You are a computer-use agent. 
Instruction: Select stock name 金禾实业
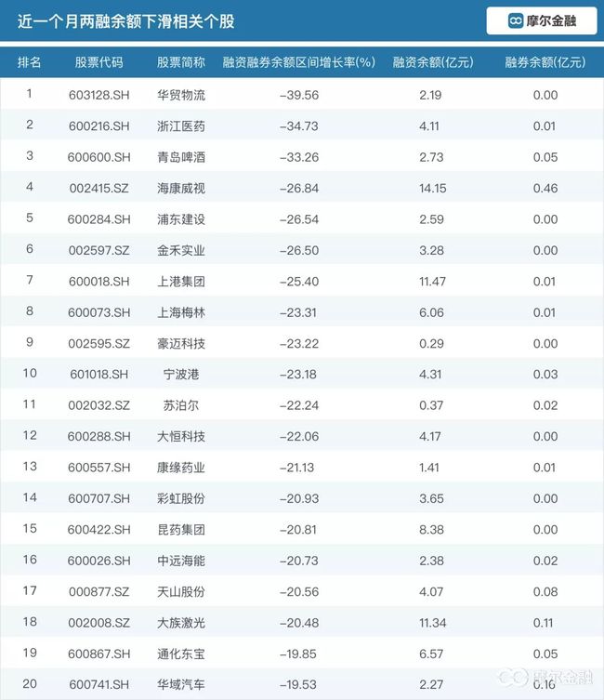click(181, 250)
